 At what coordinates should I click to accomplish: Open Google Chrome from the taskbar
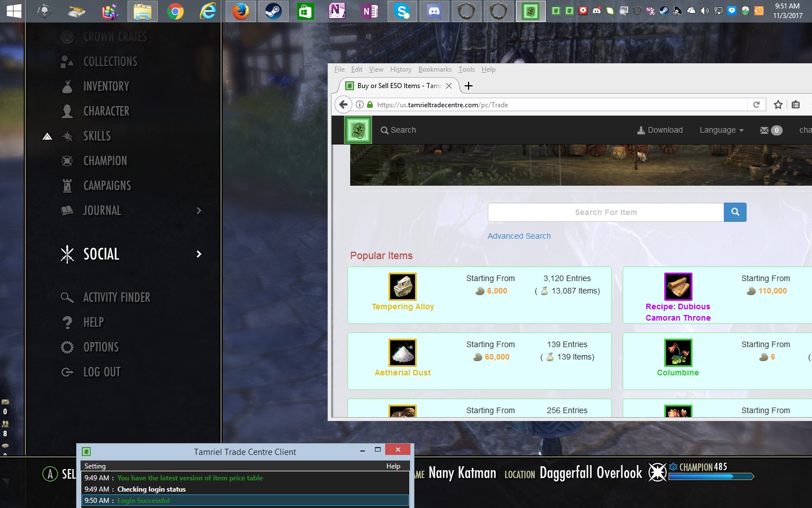(x=175, y=11)
